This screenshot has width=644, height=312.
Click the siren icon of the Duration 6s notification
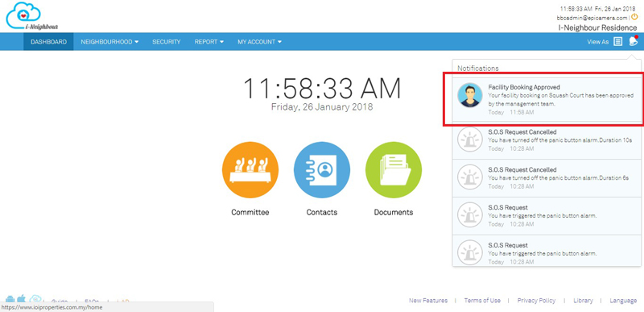[470, 177]
